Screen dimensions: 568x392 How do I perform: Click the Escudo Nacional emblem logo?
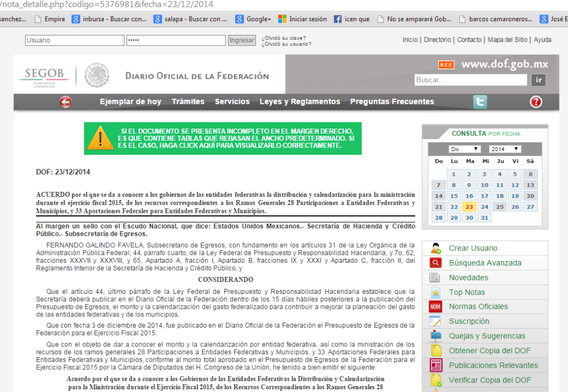(97, 75)
